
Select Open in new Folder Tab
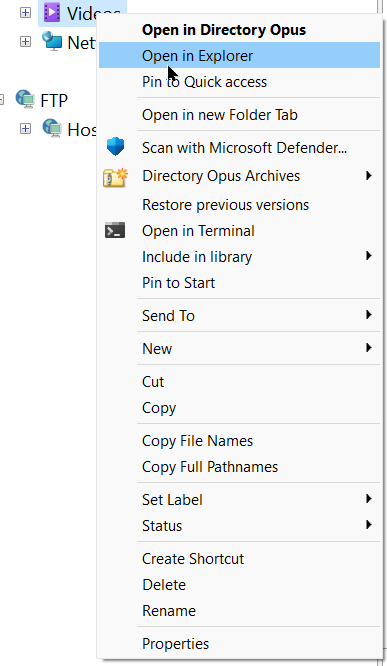coord(240,115)
